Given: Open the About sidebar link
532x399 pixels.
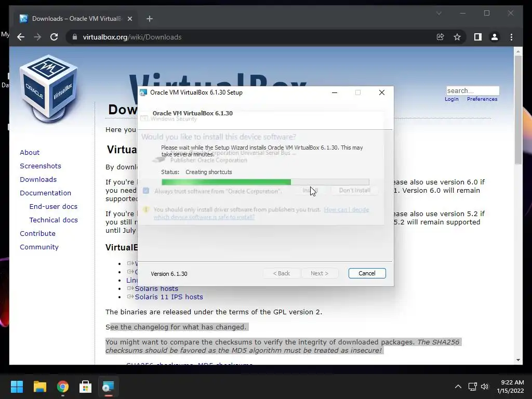Looking at the screenshot, I should pos(30,152).
